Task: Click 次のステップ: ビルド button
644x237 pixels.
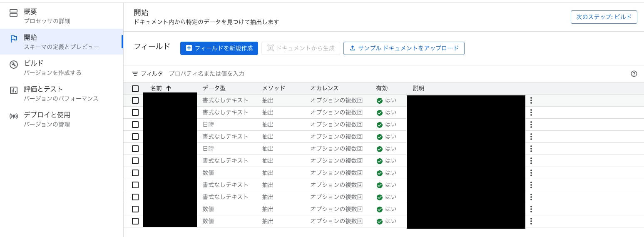Action: coord(604,17)
